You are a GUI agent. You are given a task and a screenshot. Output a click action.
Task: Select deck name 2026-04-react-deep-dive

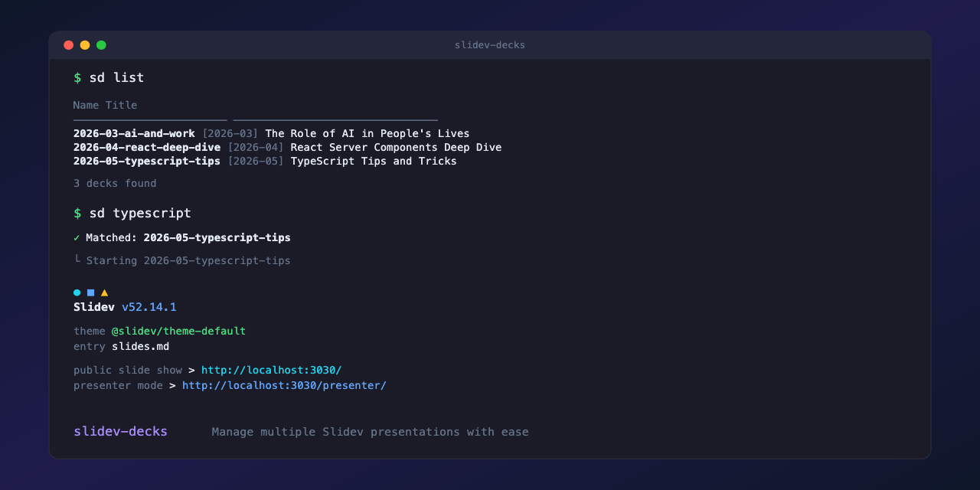click(147, 147)
